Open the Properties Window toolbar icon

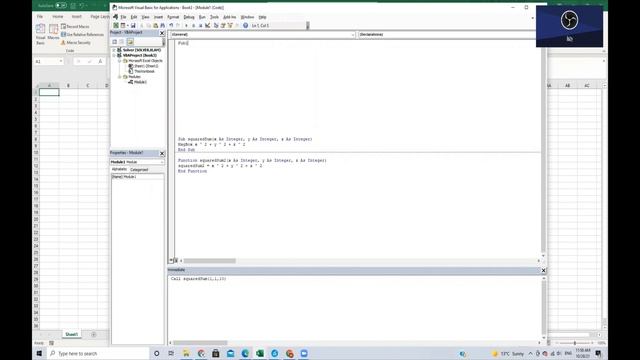[223, 25]
